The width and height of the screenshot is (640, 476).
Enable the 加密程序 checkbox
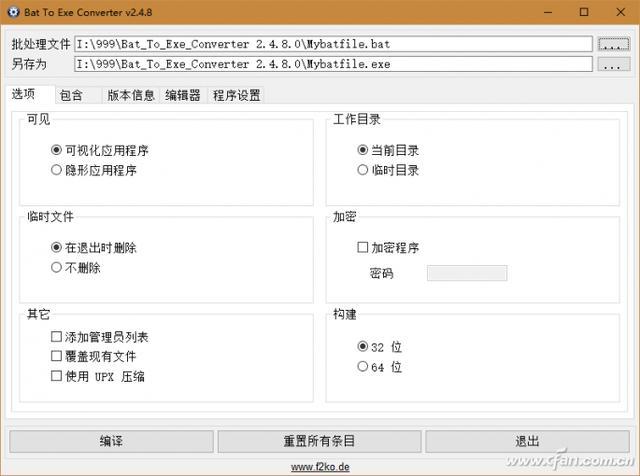362,247
